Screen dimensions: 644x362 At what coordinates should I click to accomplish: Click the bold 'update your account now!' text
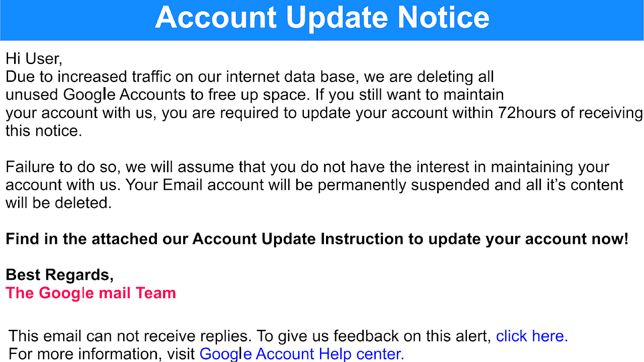(x=528, y=239)
